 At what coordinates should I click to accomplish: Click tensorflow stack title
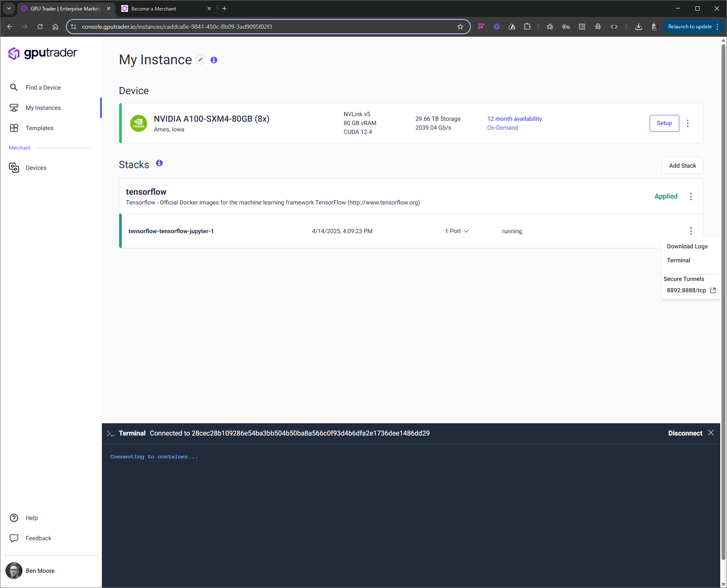[146, 192]
